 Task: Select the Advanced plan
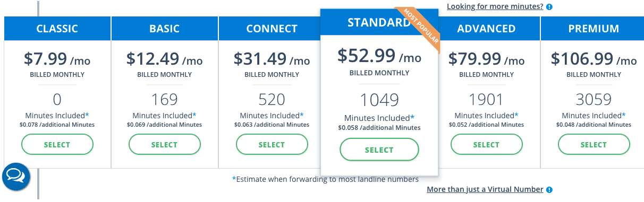pos(487,145)
